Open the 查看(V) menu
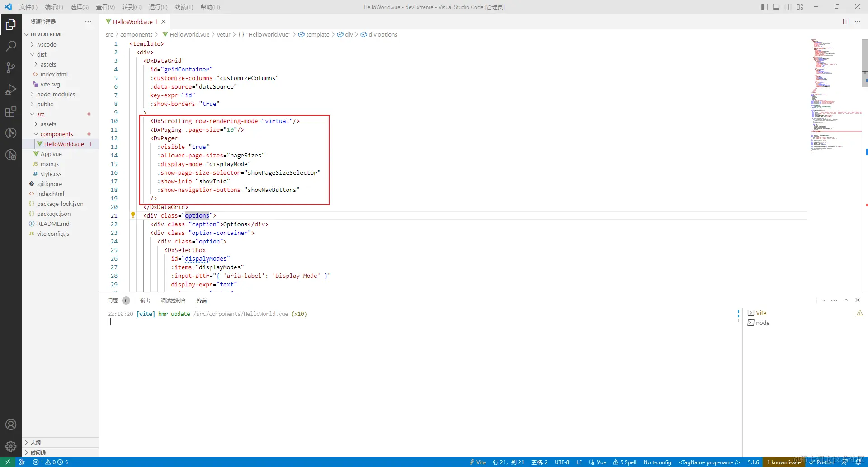This screenshot has height=467, width=868. 105,7
